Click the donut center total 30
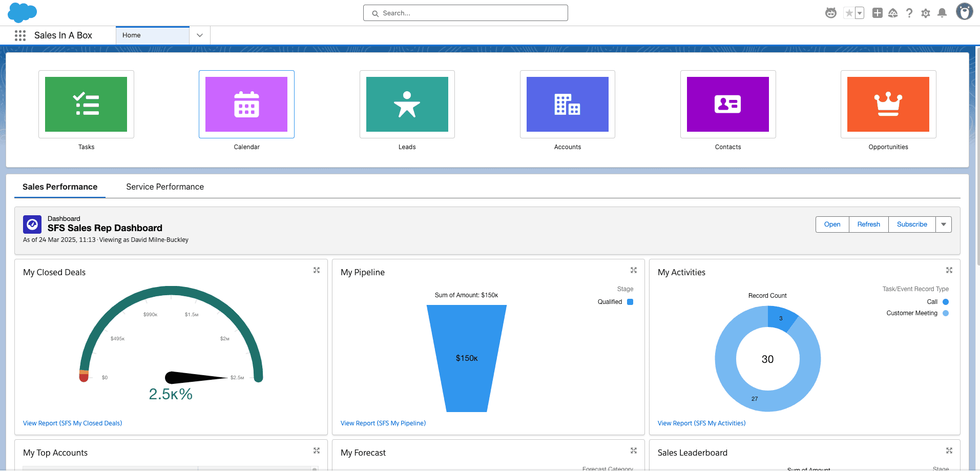 (x=767, y=359)
